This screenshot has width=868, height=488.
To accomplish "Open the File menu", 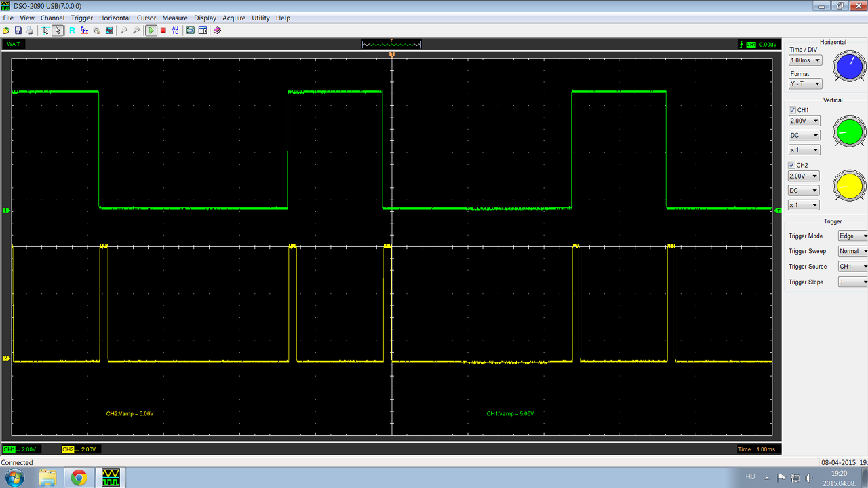I will pos(8,18).
